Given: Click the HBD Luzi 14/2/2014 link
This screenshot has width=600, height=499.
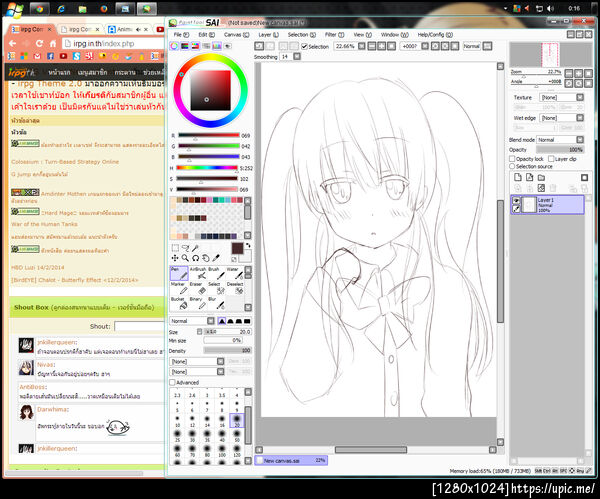Looking at the screenshot, I should tap(38, 267).
